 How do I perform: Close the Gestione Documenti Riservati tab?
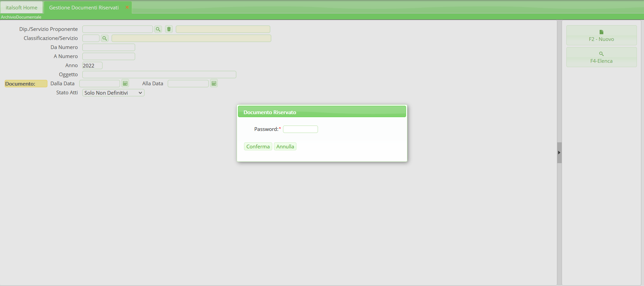tap(127, 7)
